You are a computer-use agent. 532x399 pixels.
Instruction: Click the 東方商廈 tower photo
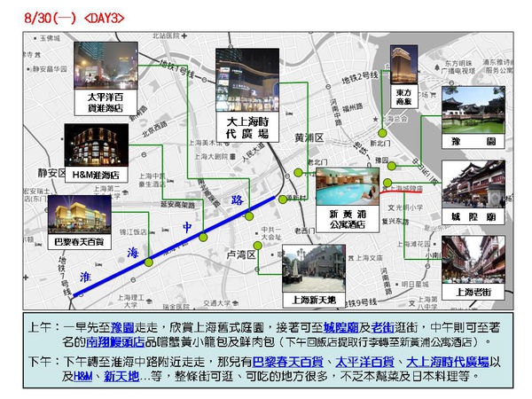tap(403, 65)
